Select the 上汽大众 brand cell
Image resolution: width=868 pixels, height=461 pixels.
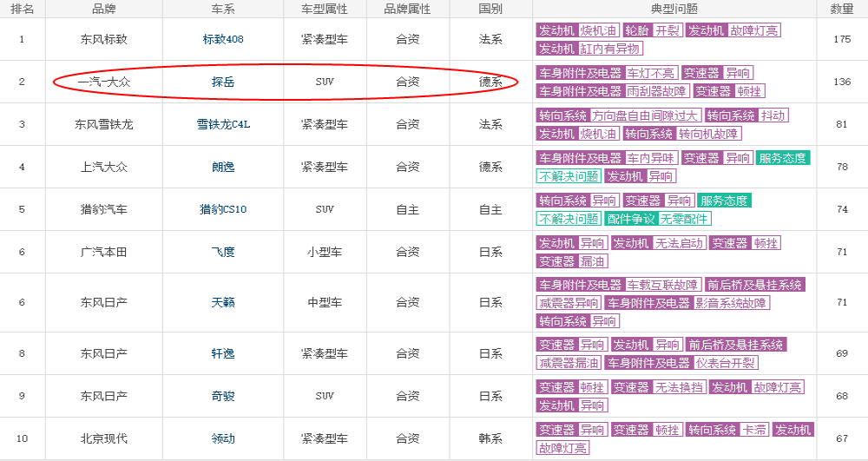[103, 168]
